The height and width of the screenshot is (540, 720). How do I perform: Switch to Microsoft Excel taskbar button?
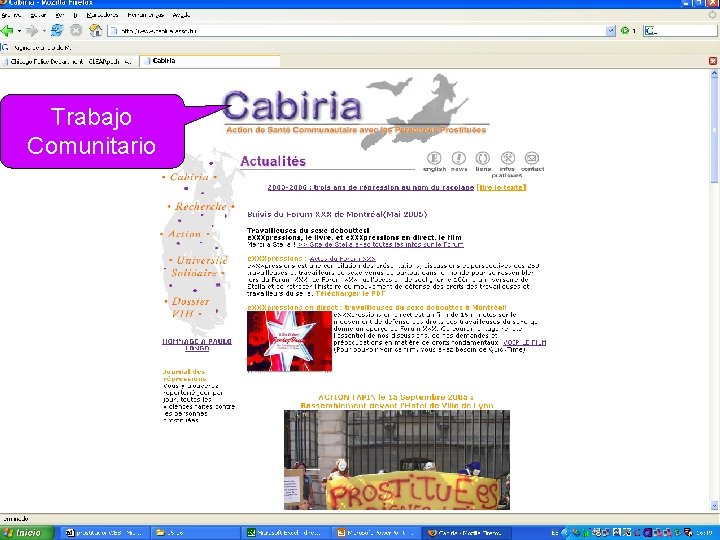pyautogui.click(x=287, y=533)
